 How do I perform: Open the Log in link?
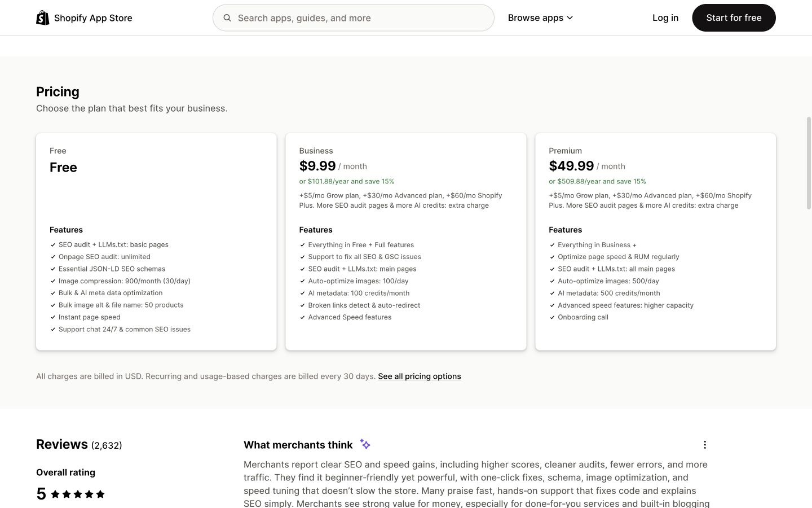(x=665, y=18)
